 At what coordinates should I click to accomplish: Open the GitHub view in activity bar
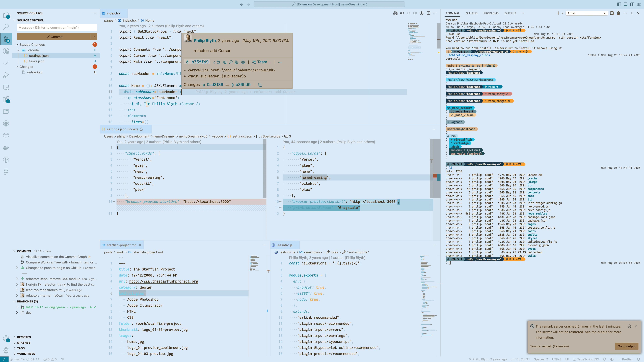click(6, 123)
